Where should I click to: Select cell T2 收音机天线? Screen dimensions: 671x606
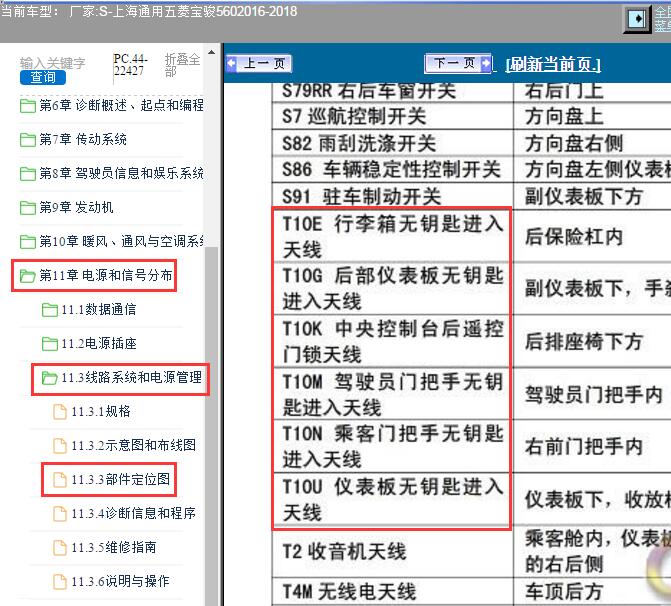tap(392, 552)
